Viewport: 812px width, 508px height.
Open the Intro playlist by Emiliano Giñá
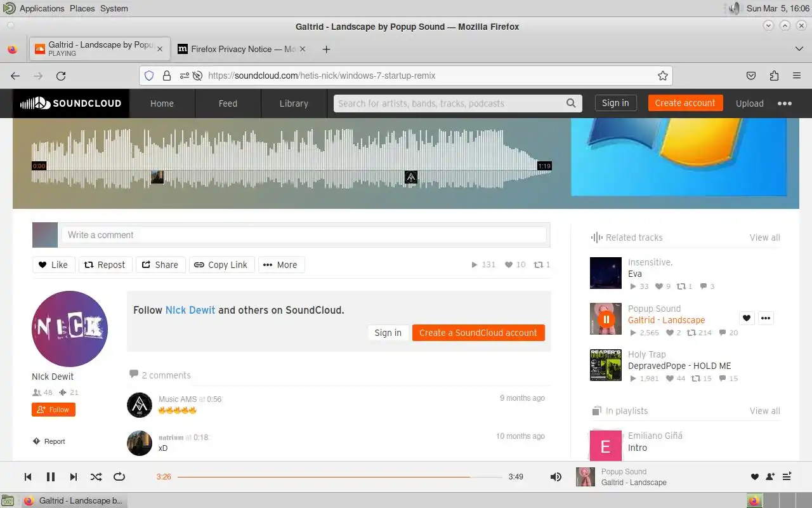pyautogui.click(x=638, y=448)
